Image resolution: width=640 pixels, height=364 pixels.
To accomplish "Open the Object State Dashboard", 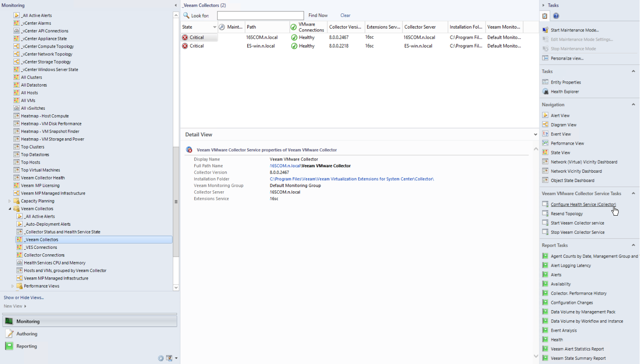I will 572,180.
